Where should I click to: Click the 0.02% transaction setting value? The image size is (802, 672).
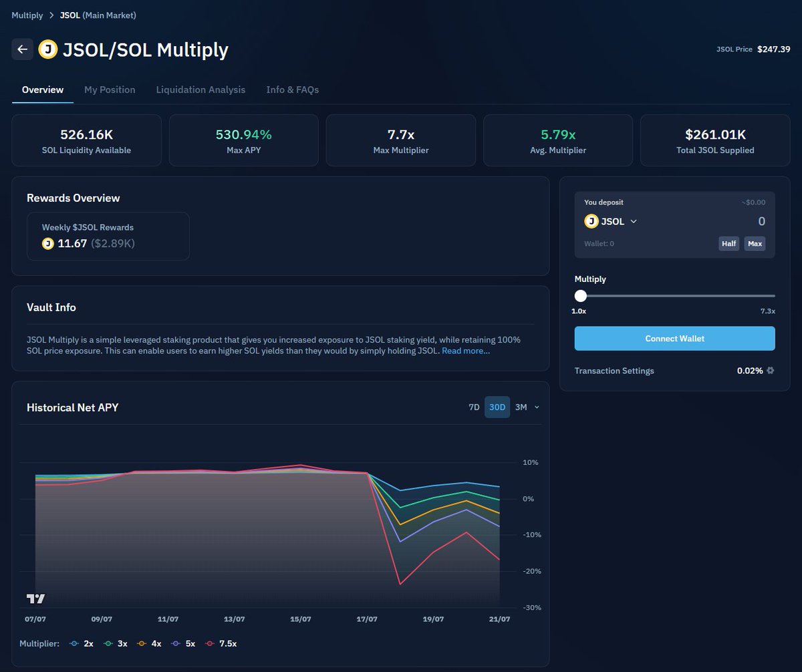(x=750, y=370)
